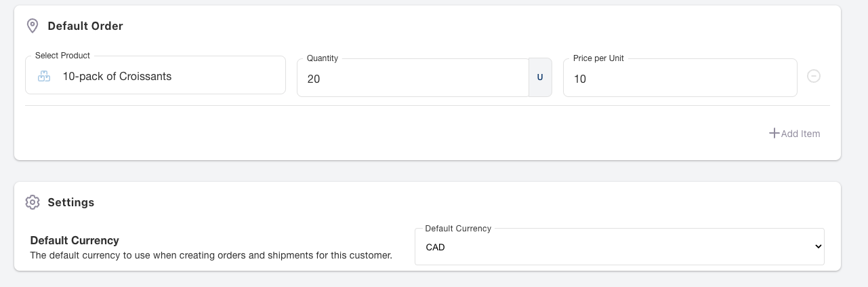This screenshot has height=287, width=868.
Task: Click the Price per Unit field label
Action: (598, 58)
